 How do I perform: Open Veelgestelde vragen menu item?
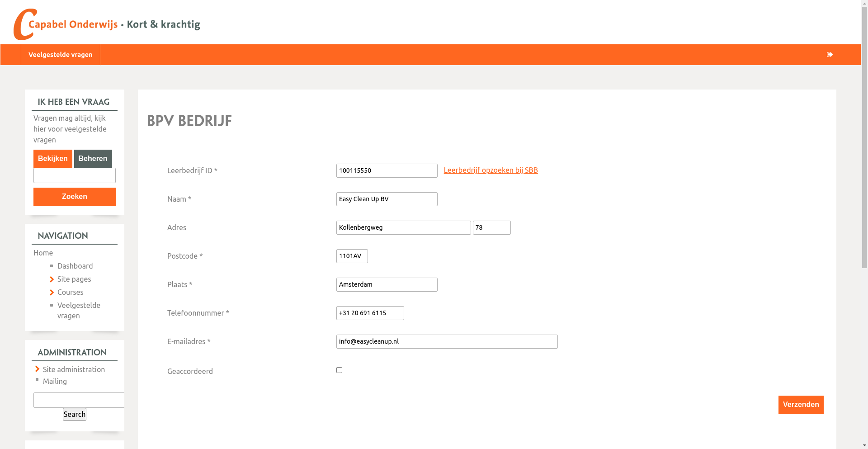click(x=61, y=55)
